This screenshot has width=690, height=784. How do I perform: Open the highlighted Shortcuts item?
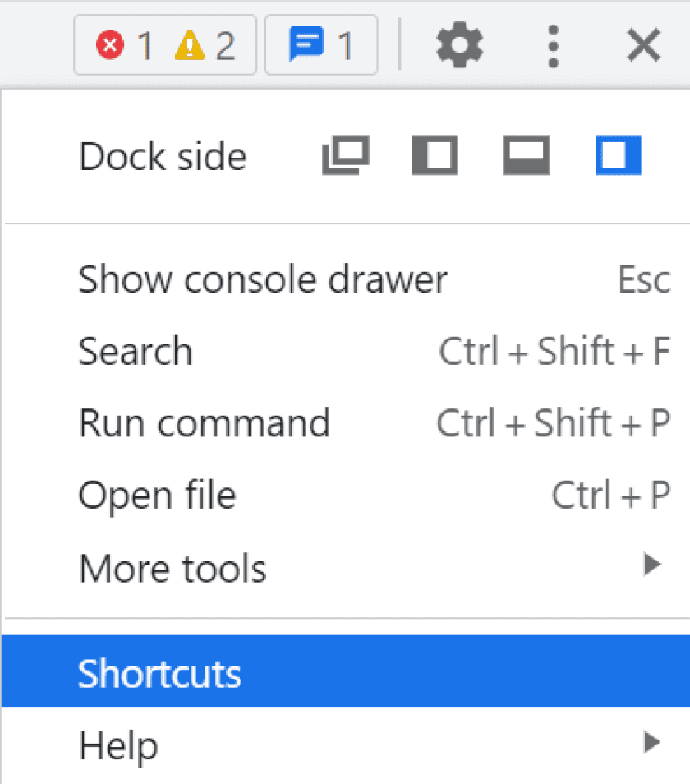click(346, 671)
